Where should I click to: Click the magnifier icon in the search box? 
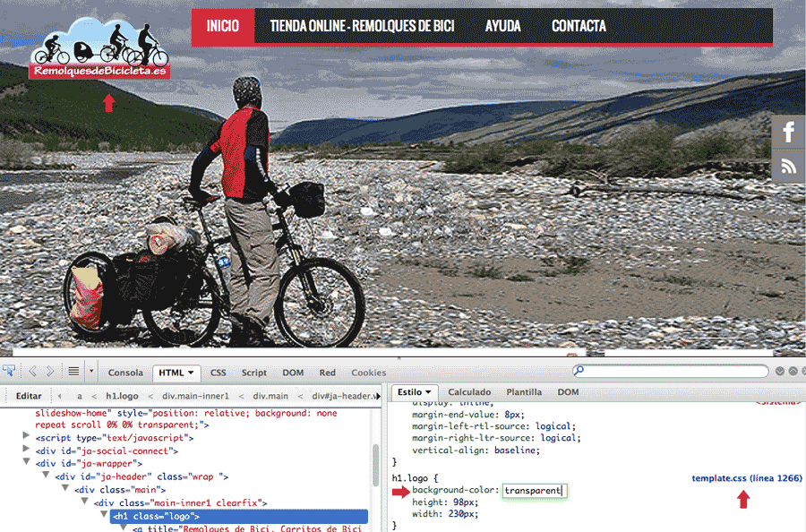tap(579, 370)
